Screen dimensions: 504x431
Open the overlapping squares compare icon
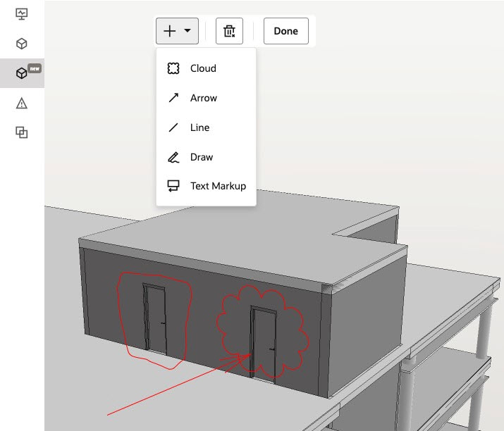coord(22,132)
